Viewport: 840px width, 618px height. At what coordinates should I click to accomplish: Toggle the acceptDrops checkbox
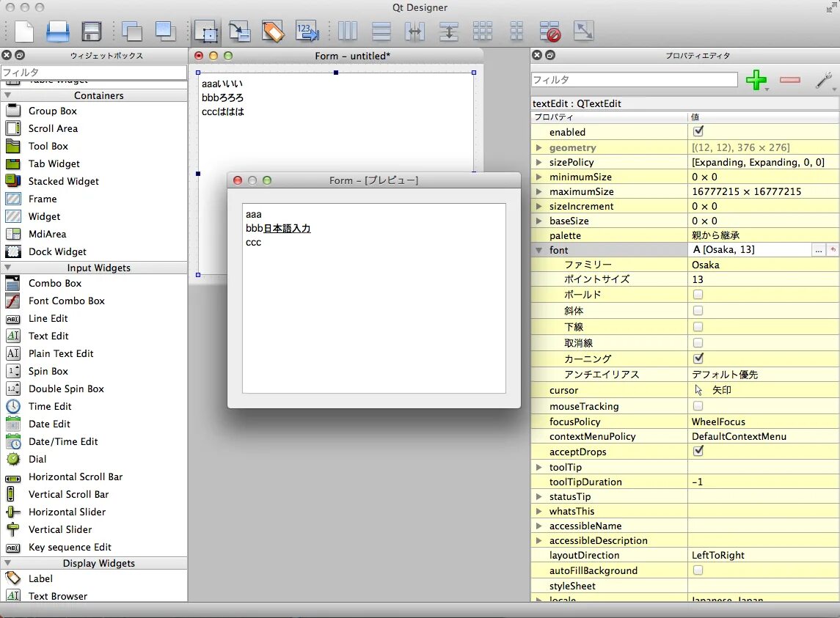(698, 451)
